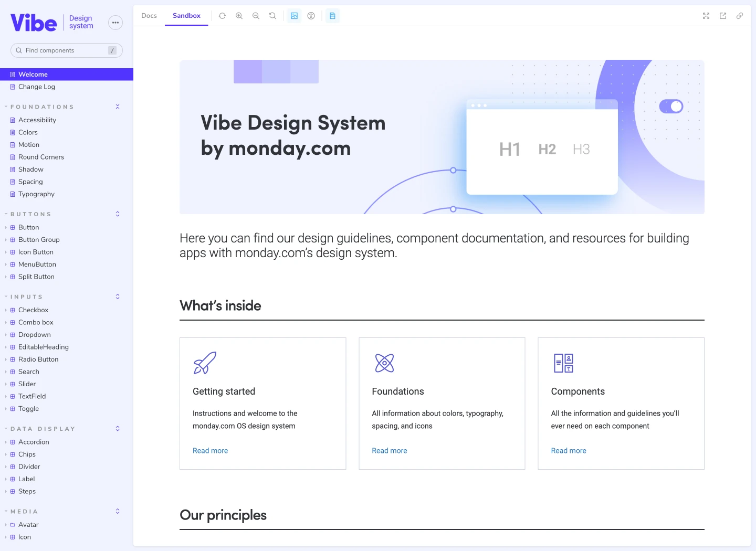Open canvas in a new tab

[723, 16]
